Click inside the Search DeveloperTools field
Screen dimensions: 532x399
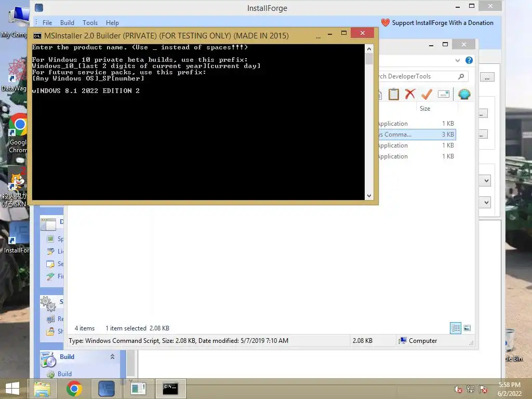click(x=417, y=76)
